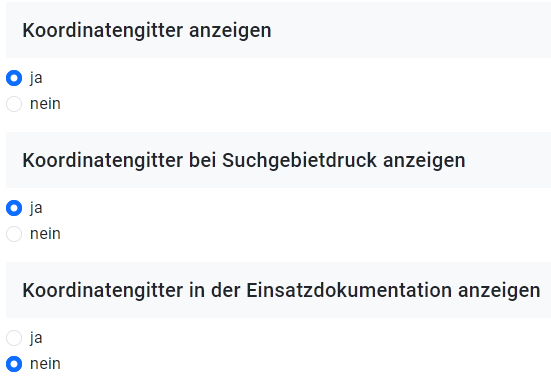Keep grid enabled: first 'ja' option
This screenshot has width=551, height=390.
click(14, 78)
